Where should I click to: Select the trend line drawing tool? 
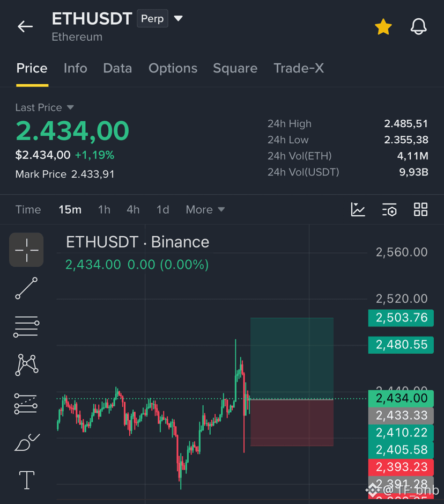[26, 288]
